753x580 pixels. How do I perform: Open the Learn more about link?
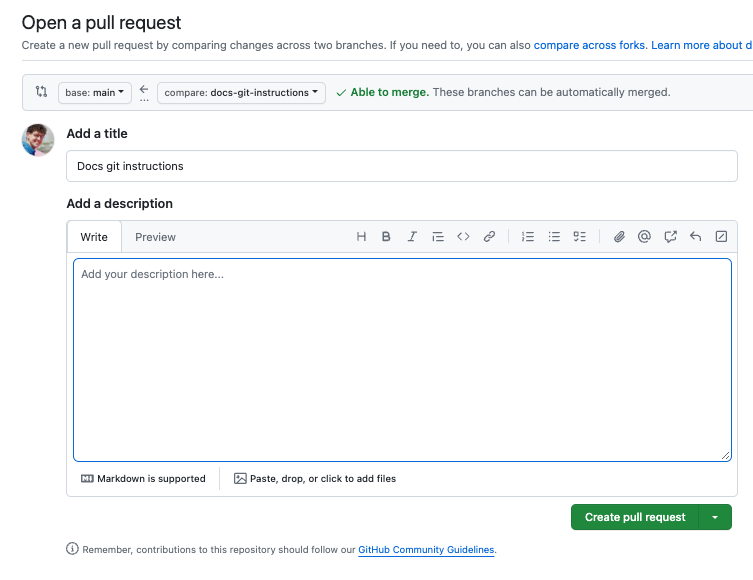coord(702,45)
